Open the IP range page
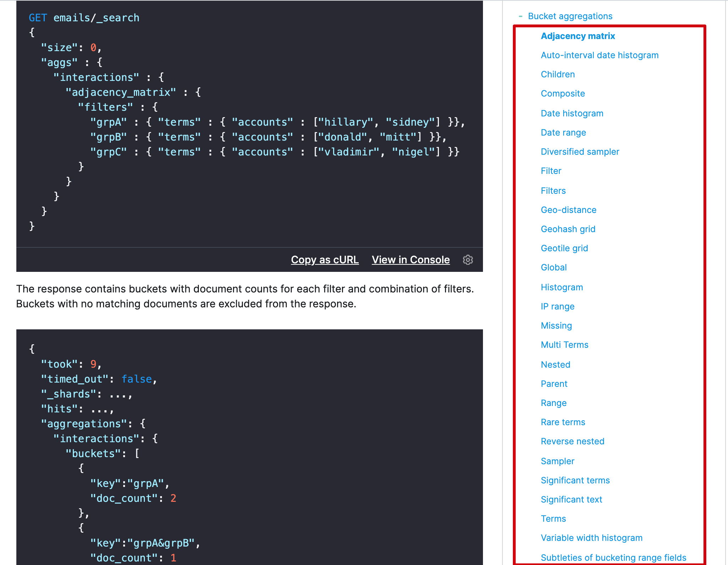 tap(557, 306)
